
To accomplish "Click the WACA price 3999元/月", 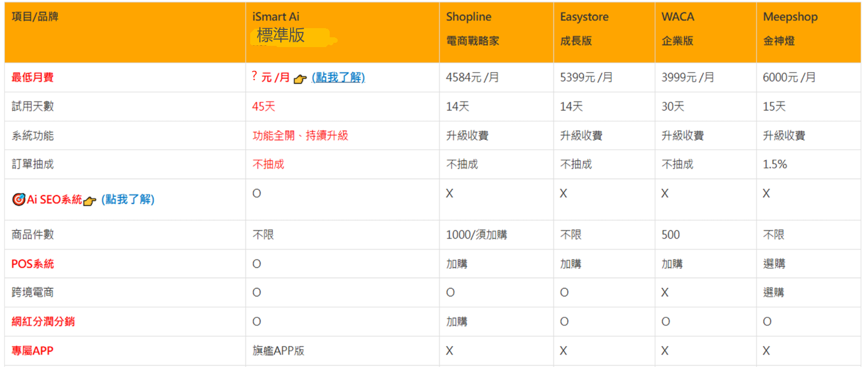I will [x=688, y=78].
